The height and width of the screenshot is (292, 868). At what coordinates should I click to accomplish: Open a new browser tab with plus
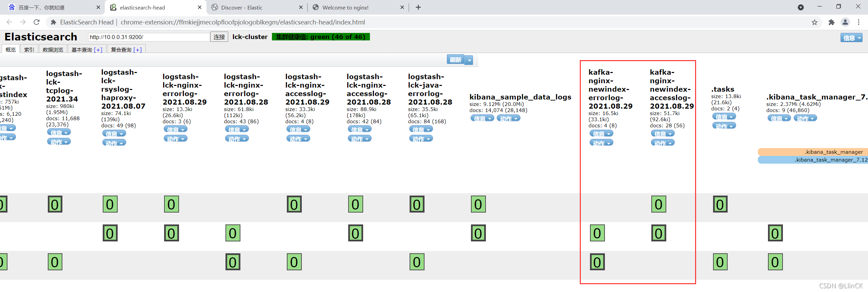[x=418, y=7]
